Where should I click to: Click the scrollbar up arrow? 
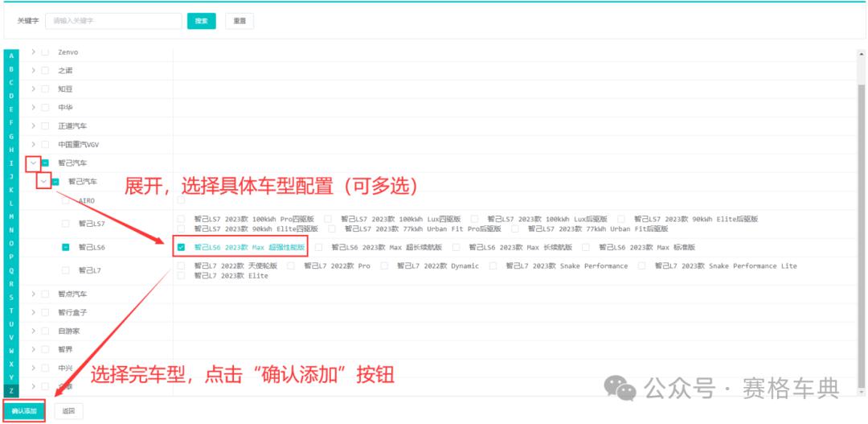(861, 54)
